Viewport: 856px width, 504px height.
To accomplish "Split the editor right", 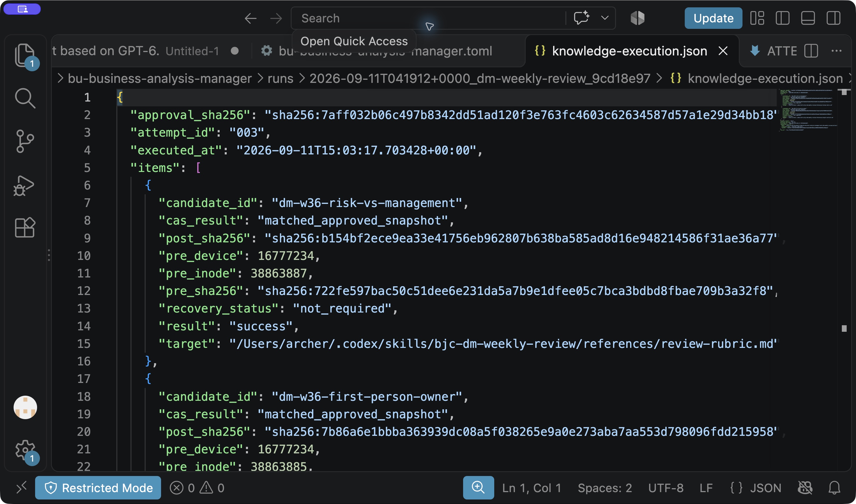I will pos(811,51).
